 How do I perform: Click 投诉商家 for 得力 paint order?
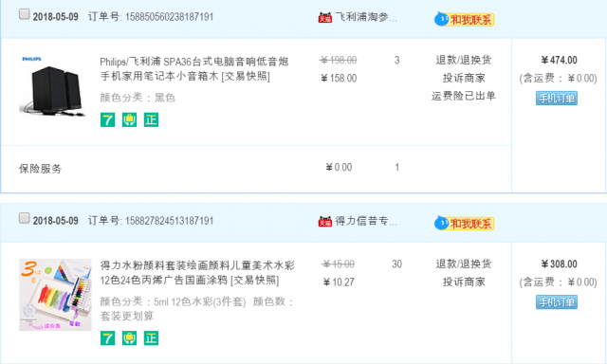[464, 282]
